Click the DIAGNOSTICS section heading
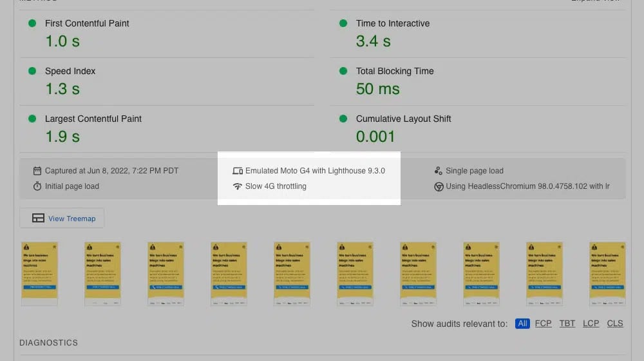Screen dimensions: 644x361 pos(48,342)
